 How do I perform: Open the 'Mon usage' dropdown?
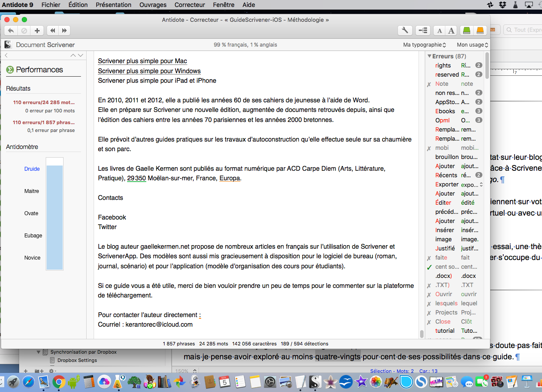[472, 45]
